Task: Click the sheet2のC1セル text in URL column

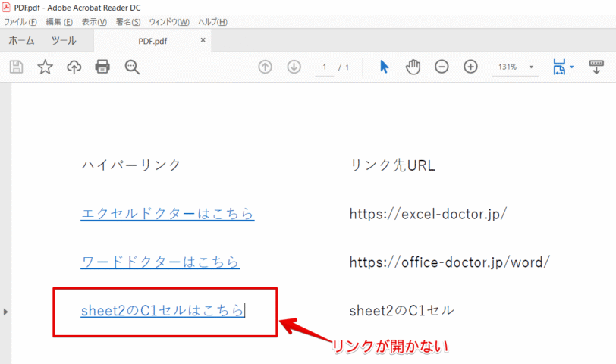Action: [402, 311]
